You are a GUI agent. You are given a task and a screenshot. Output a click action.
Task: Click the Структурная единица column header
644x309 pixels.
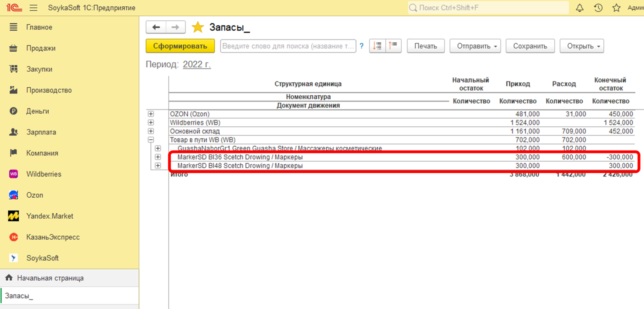(x=308, y=84)
